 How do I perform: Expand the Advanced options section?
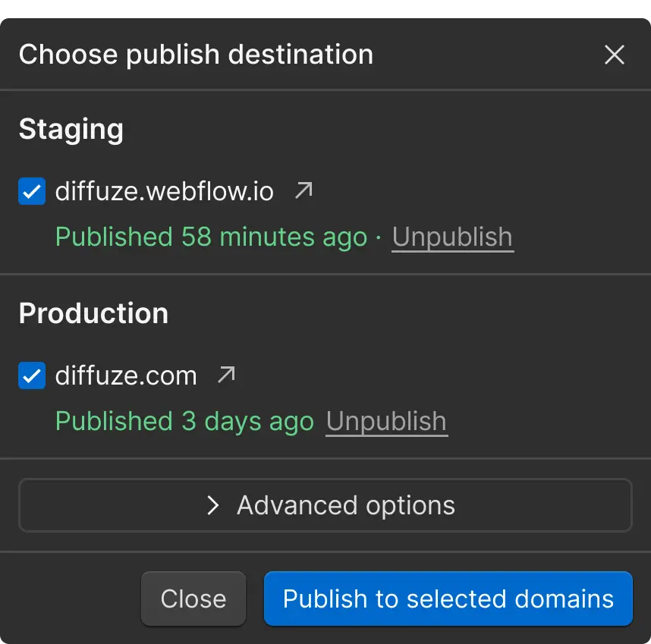pos(325,505)
